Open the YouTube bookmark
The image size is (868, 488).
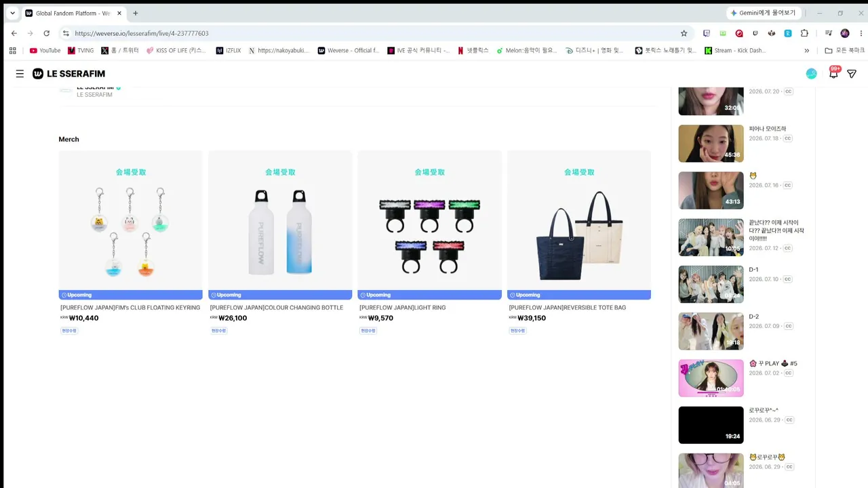click(45, 50)
